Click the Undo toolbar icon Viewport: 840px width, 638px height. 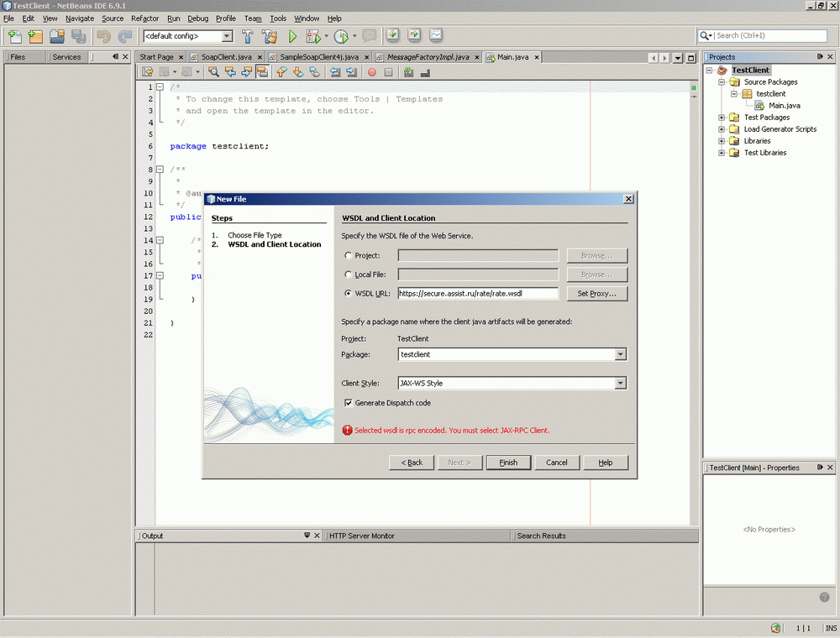click(103, 36)
